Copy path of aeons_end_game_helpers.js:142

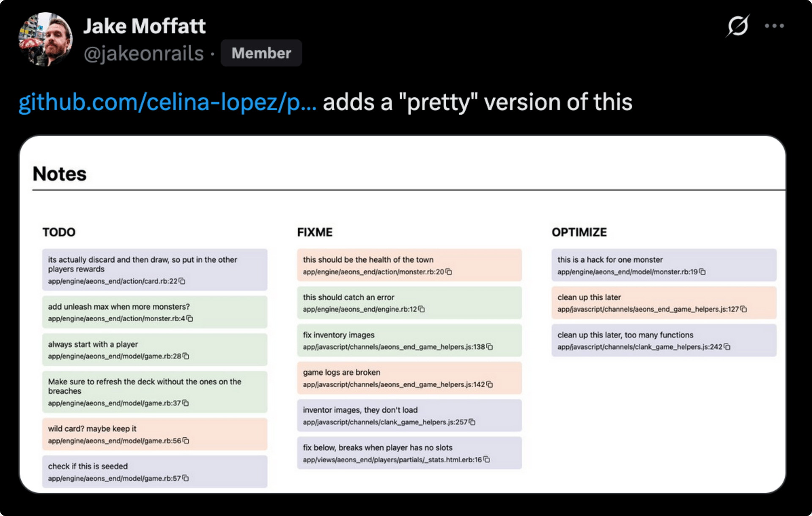coord(489,384)
